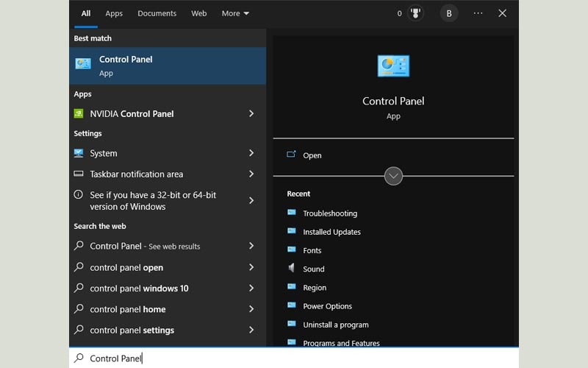
Task: Switch to the All tab
Action: [x=86, y=13]
